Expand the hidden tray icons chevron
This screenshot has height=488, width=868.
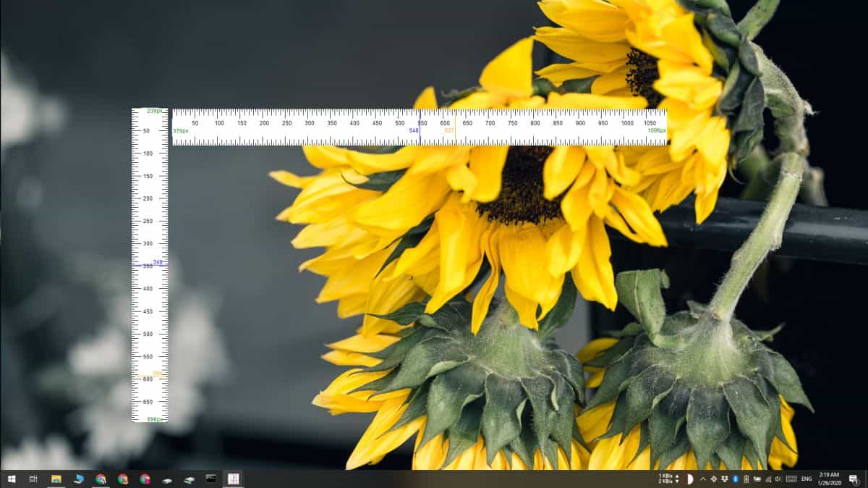point(703,479)
